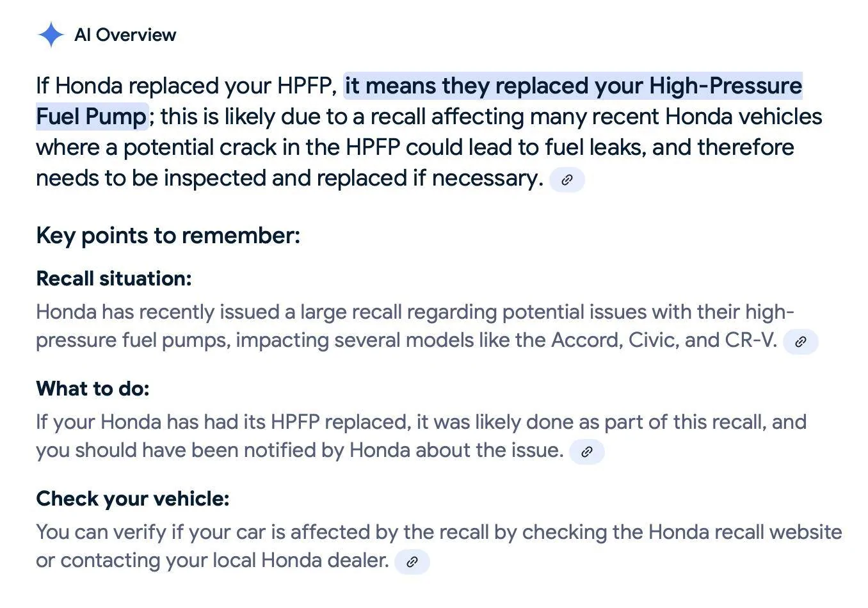868x608 pixels.
Task: Click the "CR-V" model name text
Action: tap(750, 340)
